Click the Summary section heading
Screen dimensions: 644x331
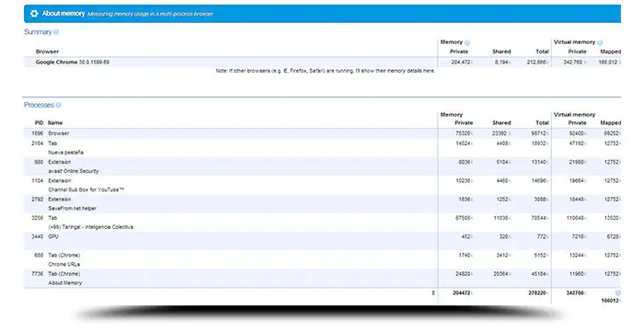(x=38, y=32)
